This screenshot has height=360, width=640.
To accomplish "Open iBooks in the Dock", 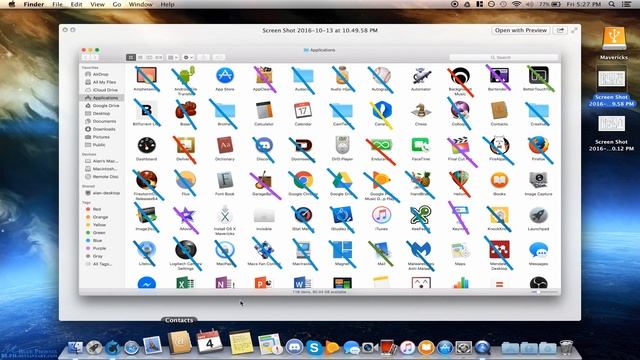I will 426,347.
